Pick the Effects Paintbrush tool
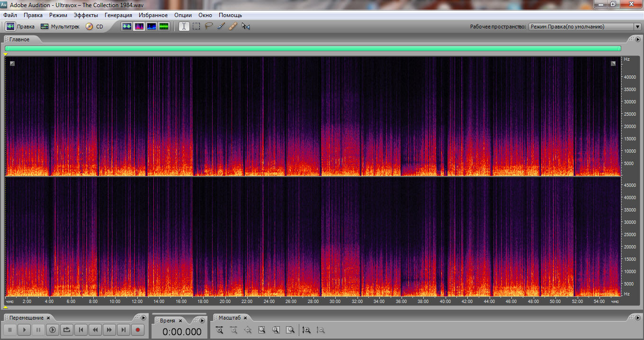The image size is (644, 340). coord(221,27)
